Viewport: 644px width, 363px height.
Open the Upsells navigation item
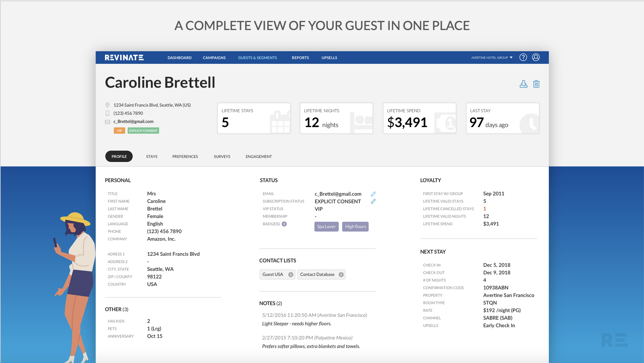pyautogui.click(x=329, y=58)
